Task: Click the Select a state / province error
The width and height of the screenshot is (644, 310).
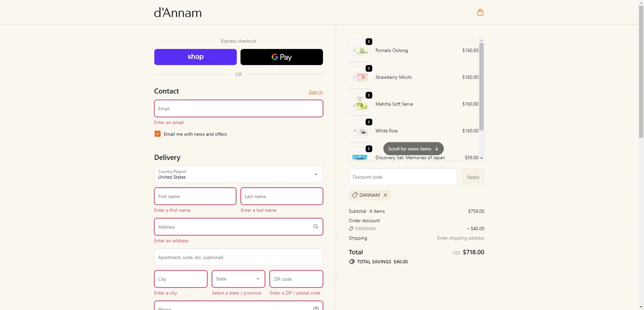Action: (x=237, y=293)
